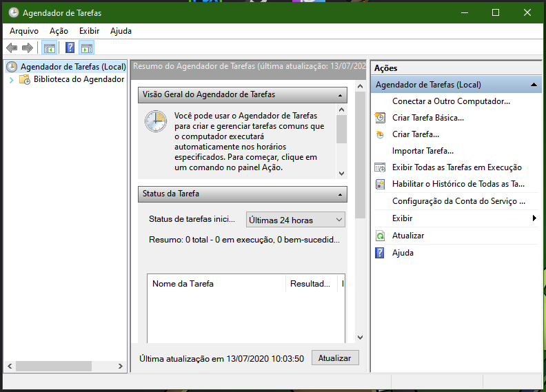Click the Biblioteca do Agendador folder icon

(25, 79)
